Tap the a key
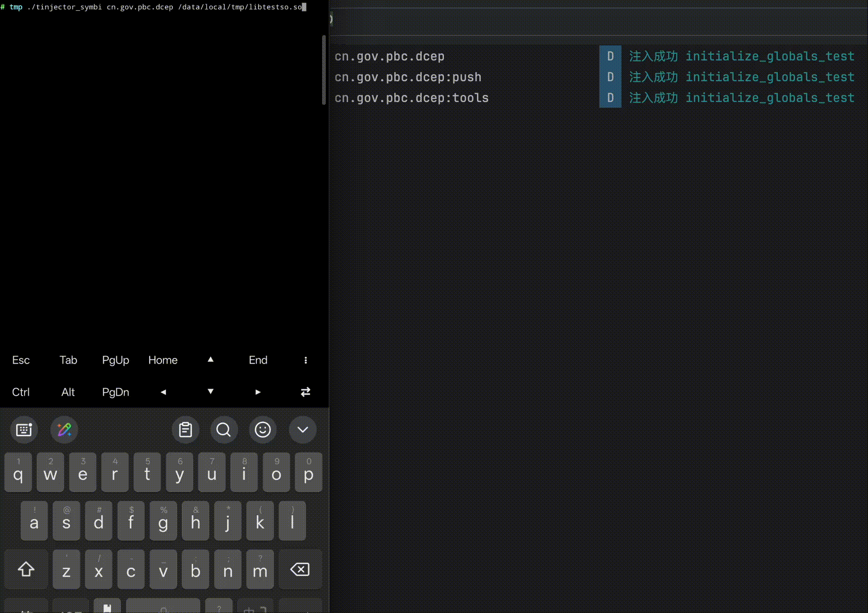 click(x=34, y=521)
